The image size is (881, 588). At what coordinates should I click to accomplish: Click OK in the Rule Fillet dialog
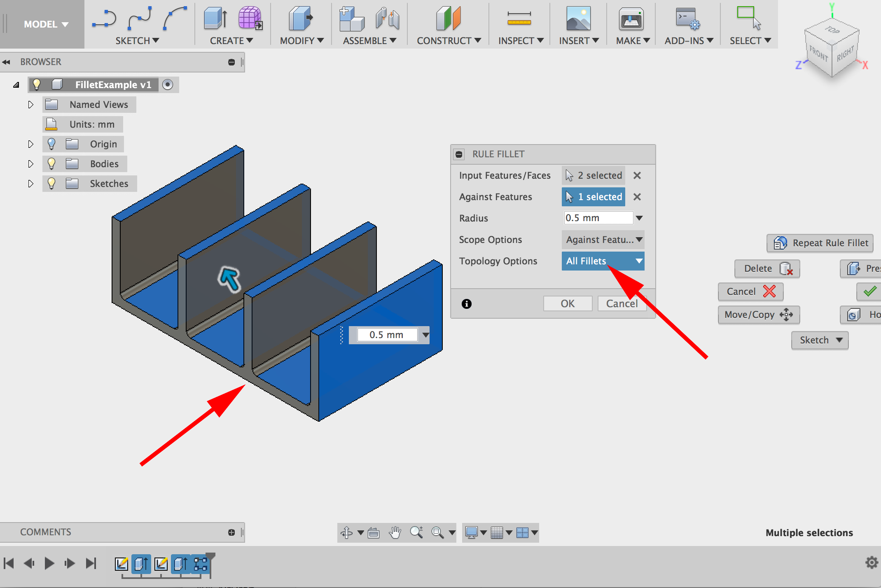[x=568, y=303]
